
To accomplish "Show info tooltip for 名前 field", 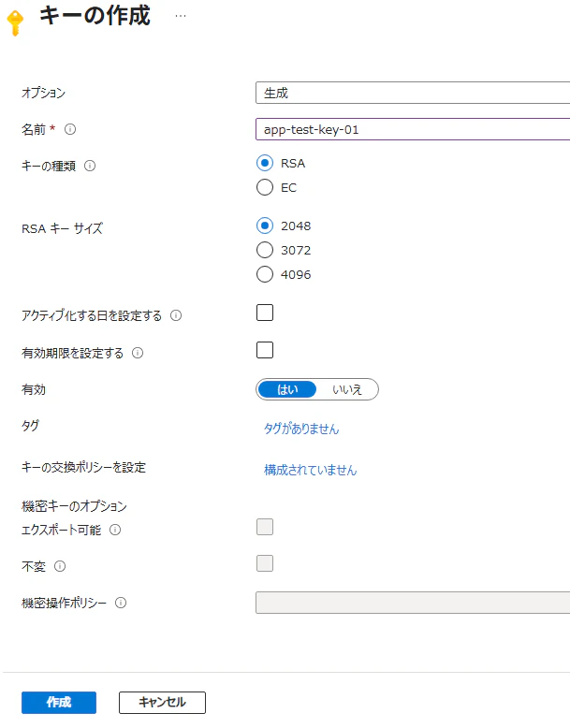I will coord(70,129).
